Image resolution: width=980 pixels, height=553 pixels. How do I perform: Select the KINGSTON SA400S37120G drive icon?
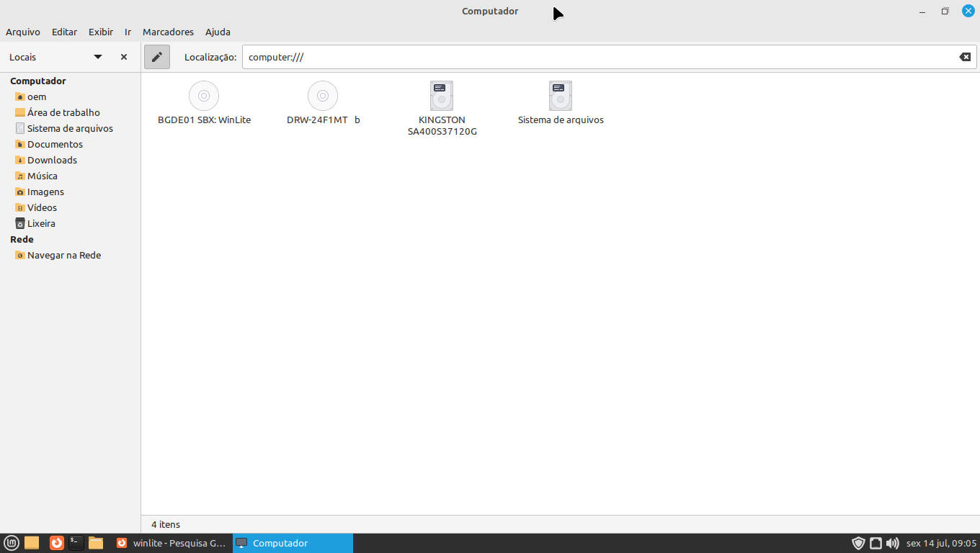442,95
